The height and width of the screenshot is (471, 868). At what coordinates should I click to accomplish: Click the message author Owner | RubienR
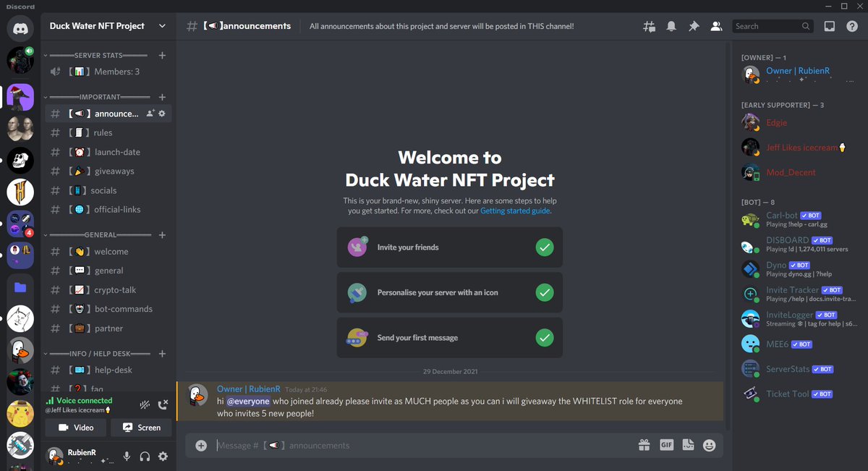coord(248,389)
